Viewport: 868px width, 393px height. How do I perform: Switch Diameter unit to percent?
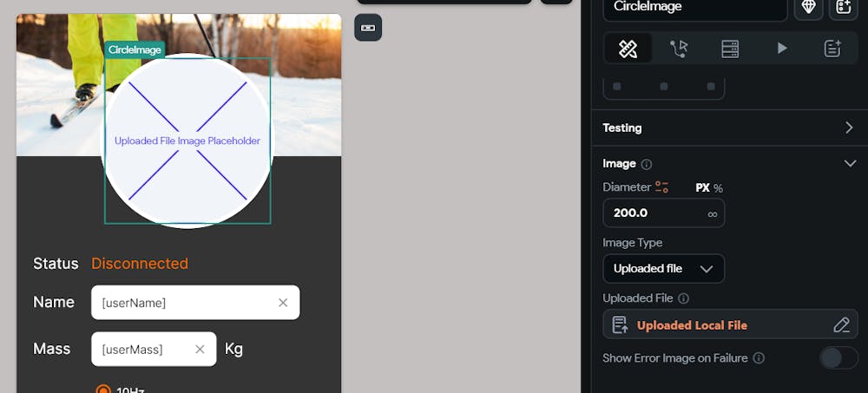718,188
